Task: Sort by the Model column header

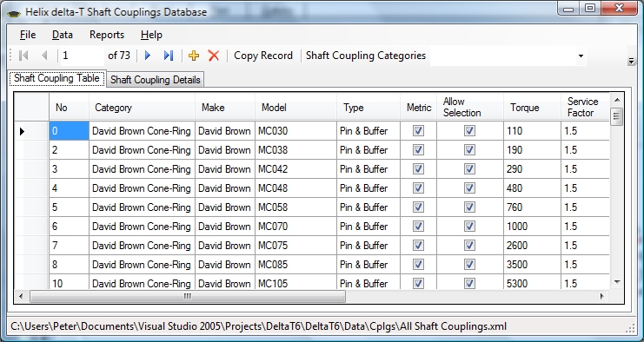Action: [x=295, y=107]
